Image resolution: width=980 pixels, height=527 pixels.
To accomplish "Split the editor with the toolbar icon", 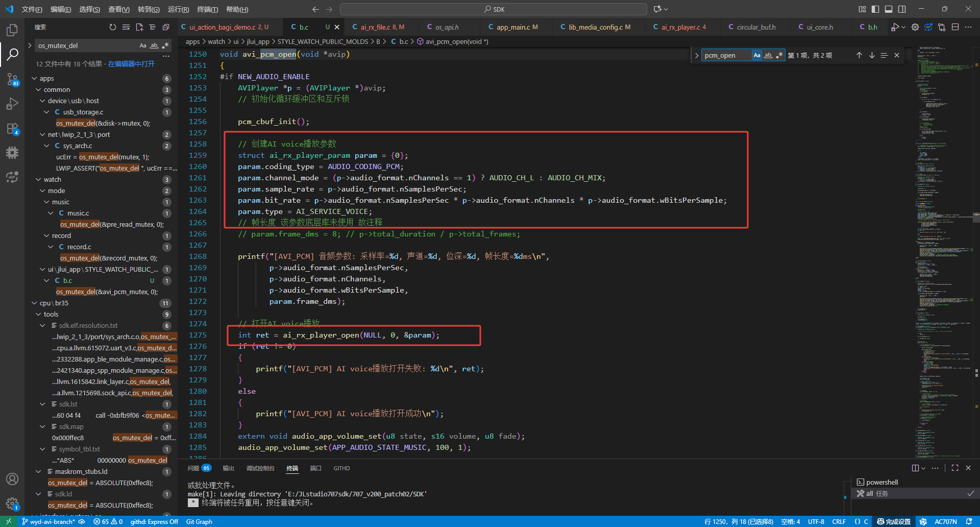I will click(x=955, y=27).
